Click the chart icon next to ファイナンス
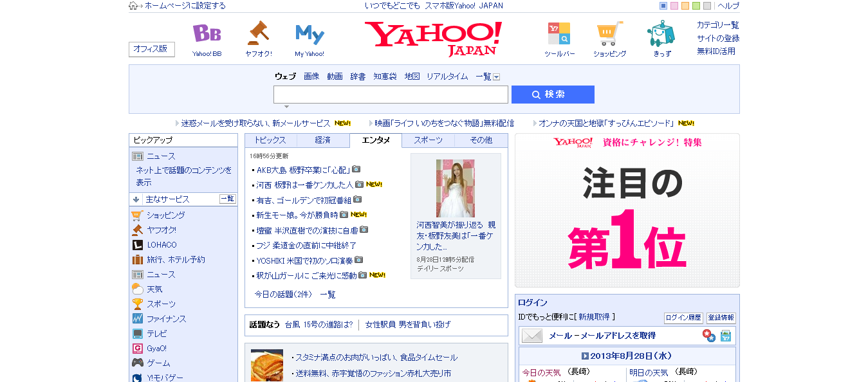The width and height of the screenshot is (868, 382). (137, 319)
